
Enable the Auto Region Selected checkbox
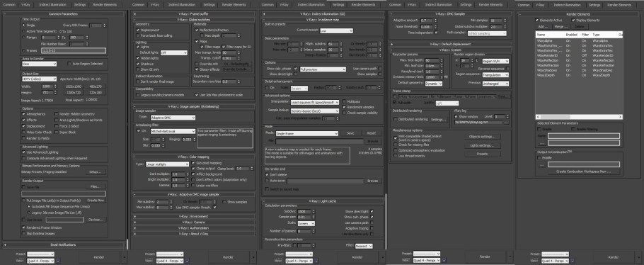tap(69, 64)
